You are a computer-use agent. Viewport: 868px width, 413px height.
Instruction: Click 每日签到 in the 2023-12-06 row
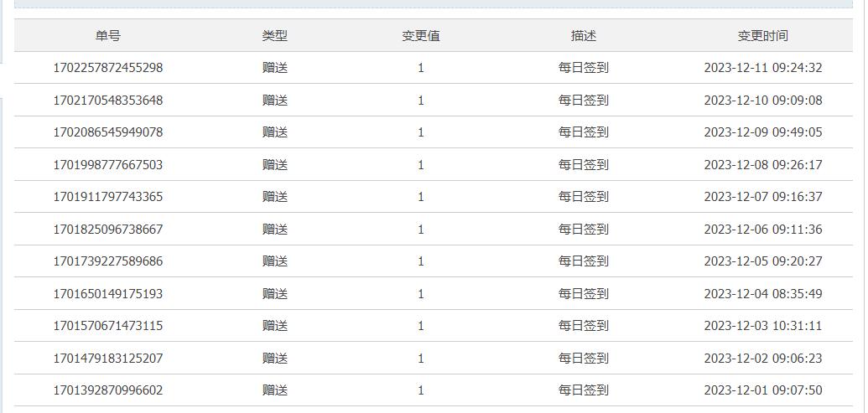[584, 230]
